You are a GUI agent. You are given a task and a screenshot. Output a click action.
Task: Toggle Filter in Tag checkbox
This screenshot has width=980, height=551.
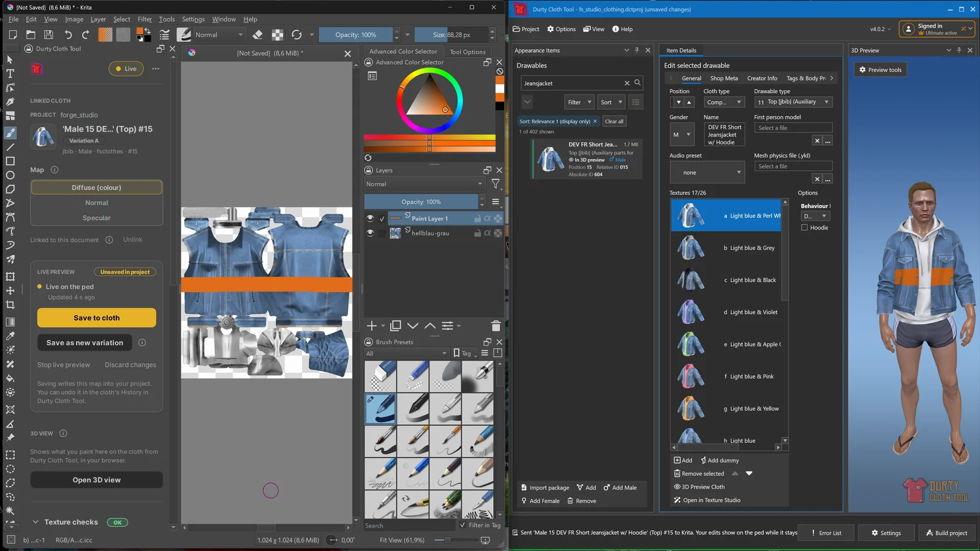pos(463,525)
